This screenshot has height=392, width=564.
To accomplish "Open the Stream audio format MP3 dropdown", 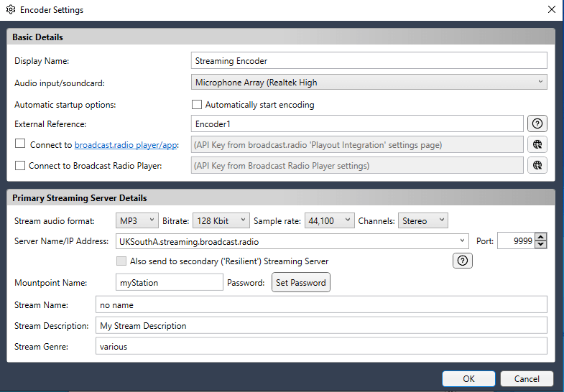I will coord(137,220).
